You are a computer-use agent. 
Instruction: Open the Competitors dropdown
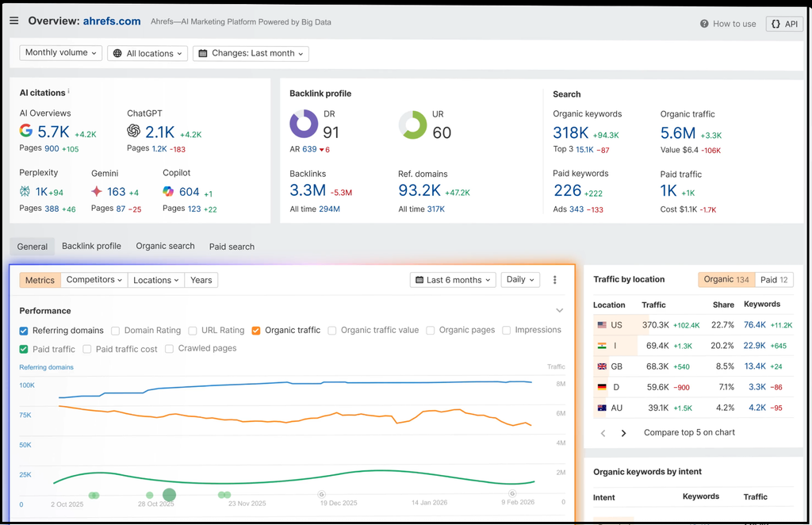(94, 280)
